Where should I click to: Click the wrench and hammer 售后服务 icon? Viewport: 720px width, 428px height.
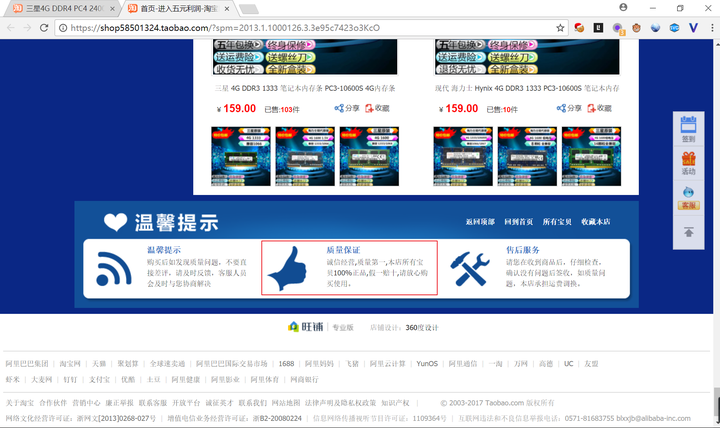tap(469, 269)
